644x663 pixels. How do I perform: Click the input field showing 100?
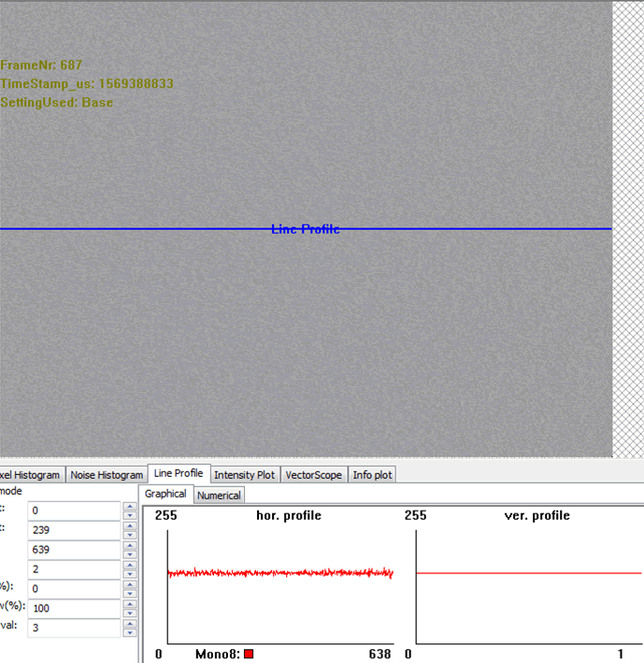coord(74,608)
